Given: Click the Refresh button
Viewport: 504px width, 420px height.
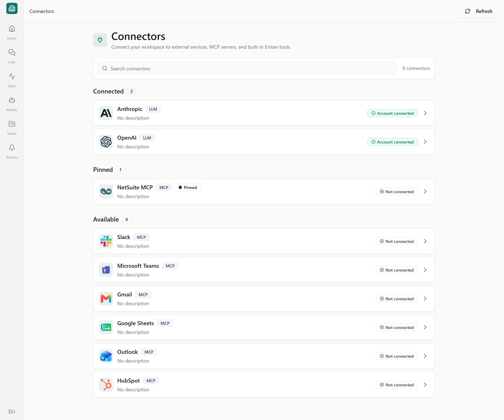Looking at the screenshot, I should 479,11.
